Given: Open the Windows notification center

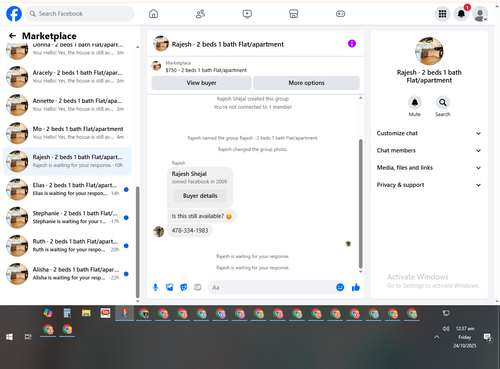Looking at the screenshot, I should [488, 337].
